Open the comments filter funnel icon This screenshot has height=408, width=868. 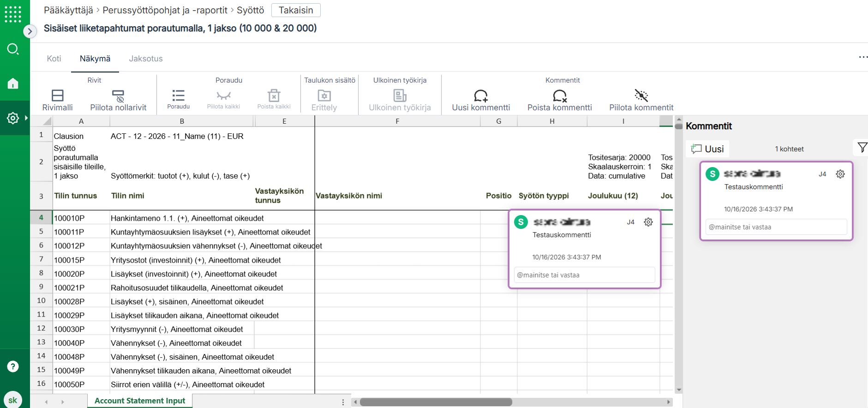click(x=862, y=148)
